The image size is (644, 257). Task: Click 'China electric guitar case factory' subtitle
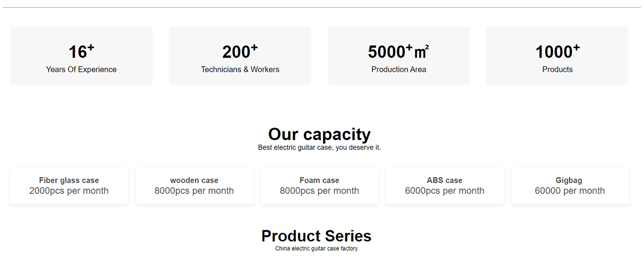click(316, 249)
